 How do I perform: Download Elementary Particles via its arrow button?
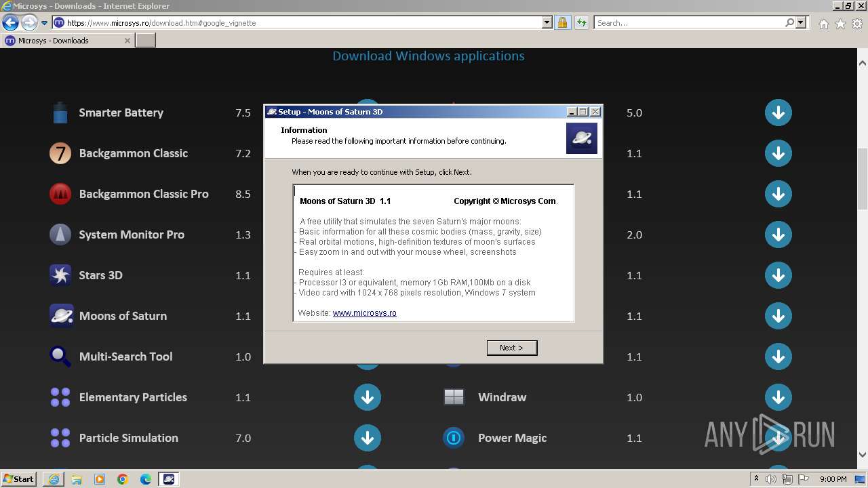pyautogui.click(x=368, y=397)
